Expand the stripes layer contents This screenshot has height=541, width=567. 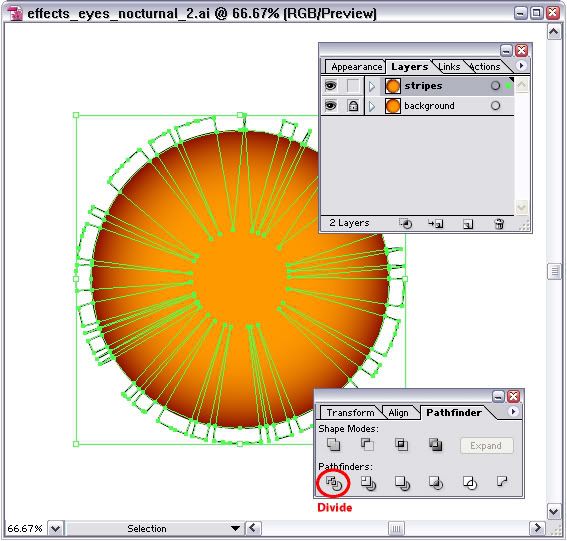pos(372,86)
